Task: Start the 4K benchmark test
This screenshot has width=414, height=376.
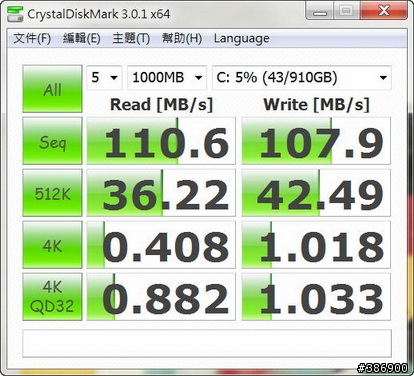Action: click(x=52, y=245)
